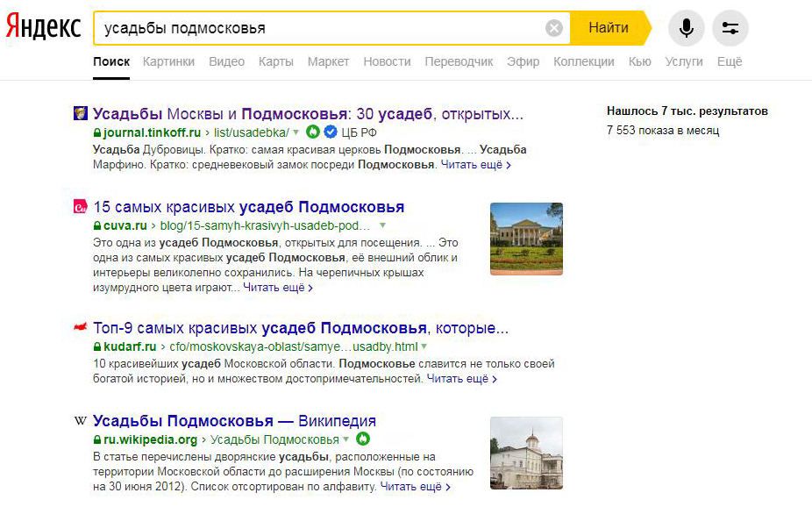Screen dimensions: 812x507
Task: Open ru.wikipedia.org domain link
Action: click(x=151, y=439)
